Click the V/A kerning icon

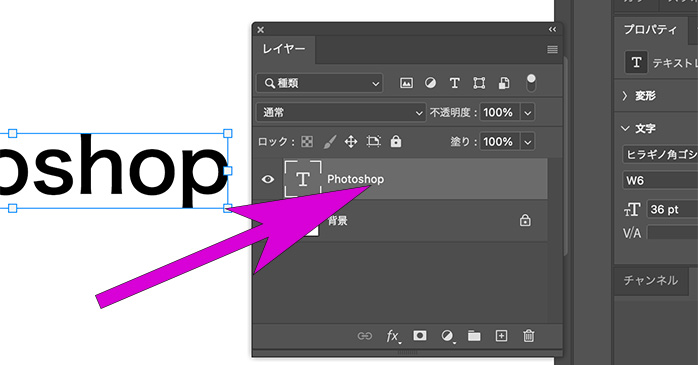point(632,233)
